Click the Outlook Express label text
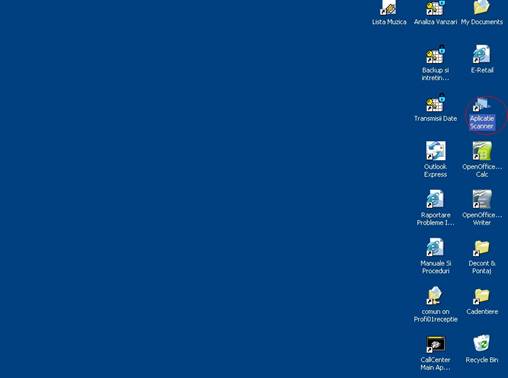The height and width of the screenshot is (378, 508). [x=435, y=170]
